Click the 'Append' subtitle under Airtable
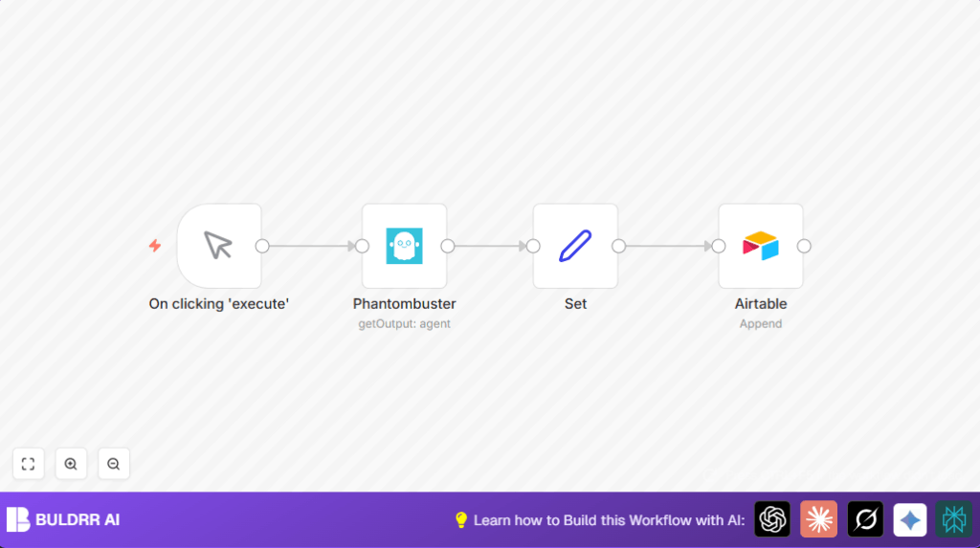 point(761,323)
